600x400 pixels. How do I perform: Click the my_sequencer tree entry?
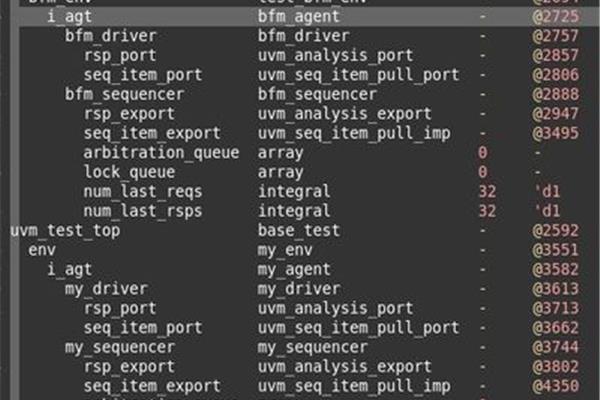pyautogui.click(x=120, y=348)
